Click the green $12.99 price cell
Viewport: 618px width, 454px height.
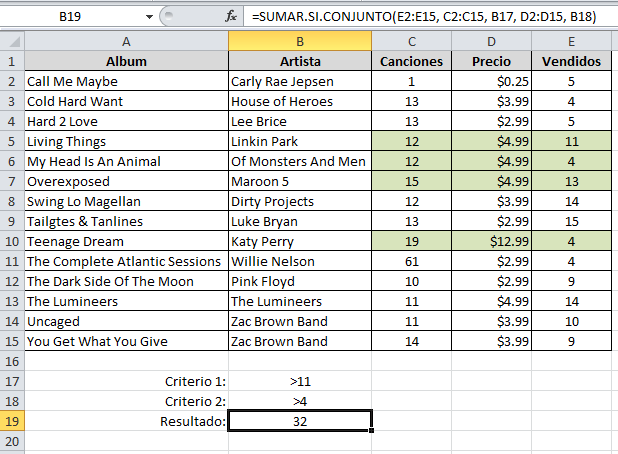point(491,241)
